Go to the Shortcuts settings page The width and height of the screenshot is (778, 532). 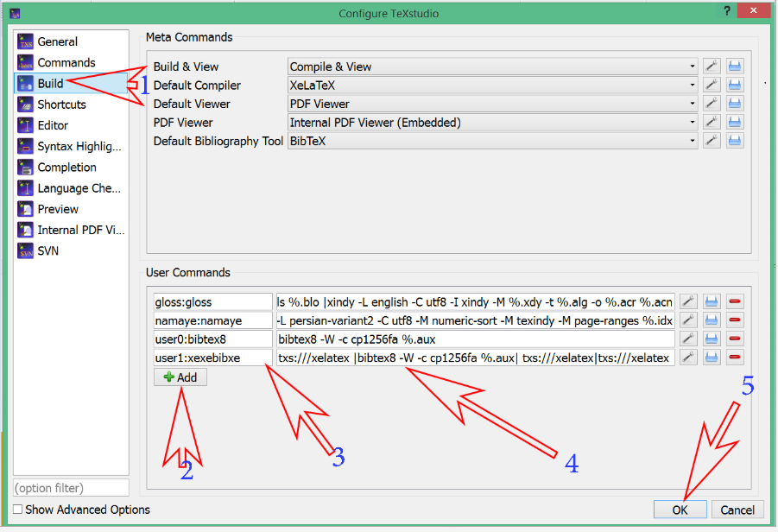click(61, 104)
